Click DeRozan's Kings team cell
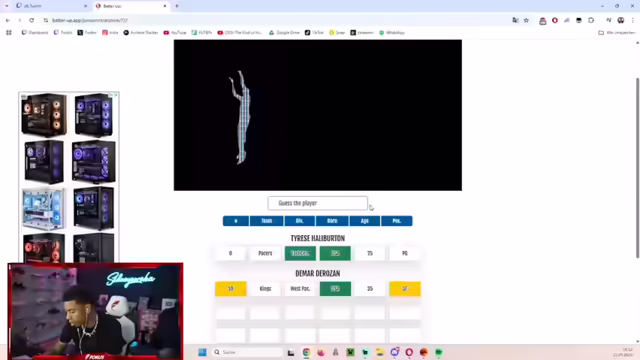This screenshot has width=640, height=360. tap(265, 289)
